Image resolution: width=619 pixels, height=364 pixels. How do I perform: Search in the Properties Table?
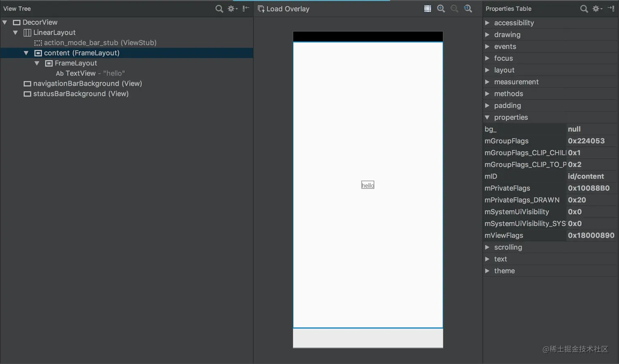click(x=584, y=9)
